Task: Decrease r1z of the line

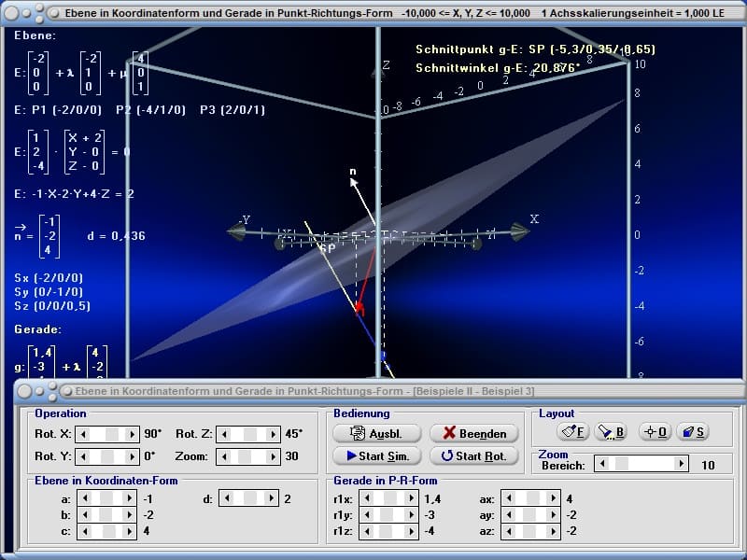Action: coord(367,531)
